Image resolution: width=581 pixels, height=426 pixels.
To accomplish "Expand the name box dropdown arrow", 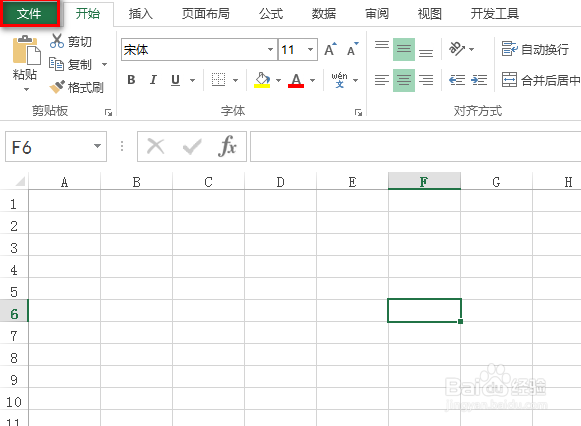I will (x=97, y=146).
